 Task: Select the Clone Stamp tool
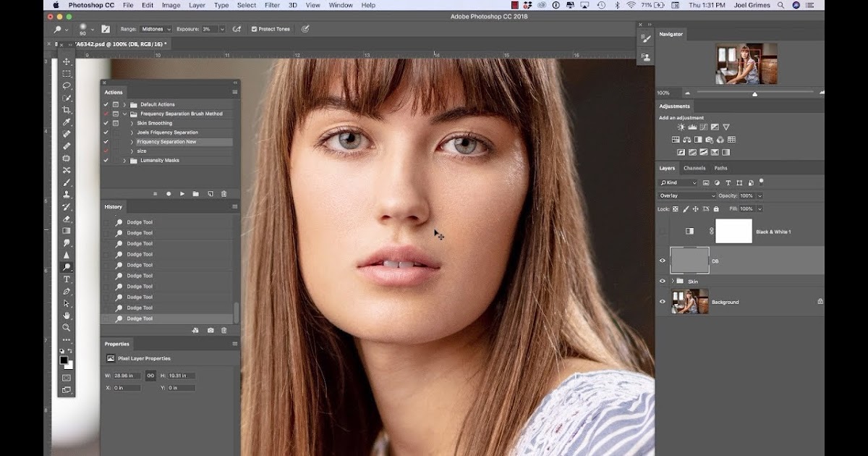(x=67, y=194)
